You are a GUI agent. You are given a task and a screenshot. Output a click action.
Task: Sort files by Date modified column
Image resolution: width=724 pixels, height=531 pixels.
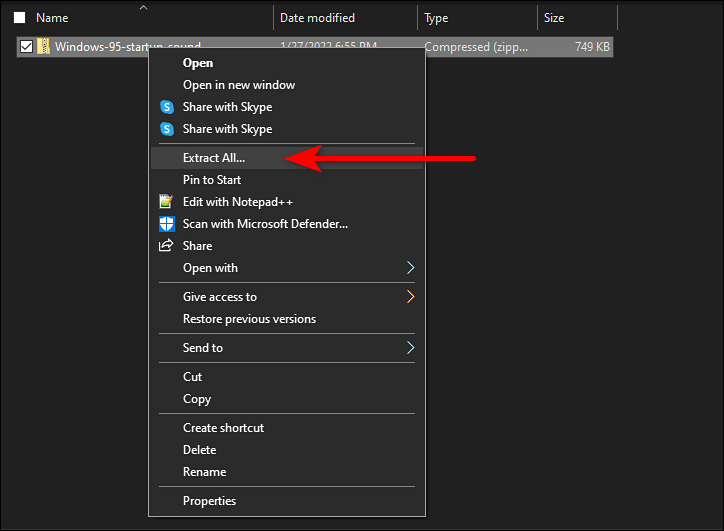pos(319,18)
